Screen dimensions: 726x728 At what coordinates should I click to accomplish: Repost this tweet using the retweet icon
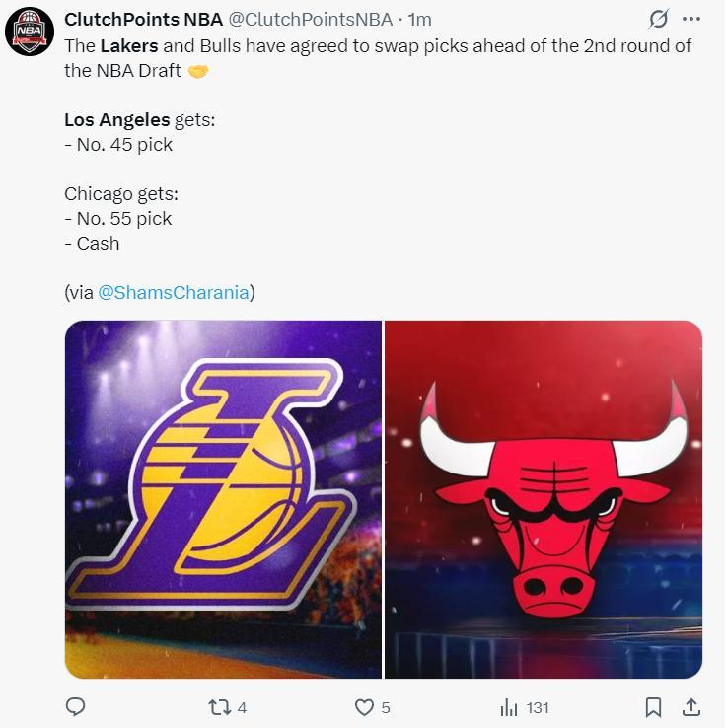[x=219, y=707]
